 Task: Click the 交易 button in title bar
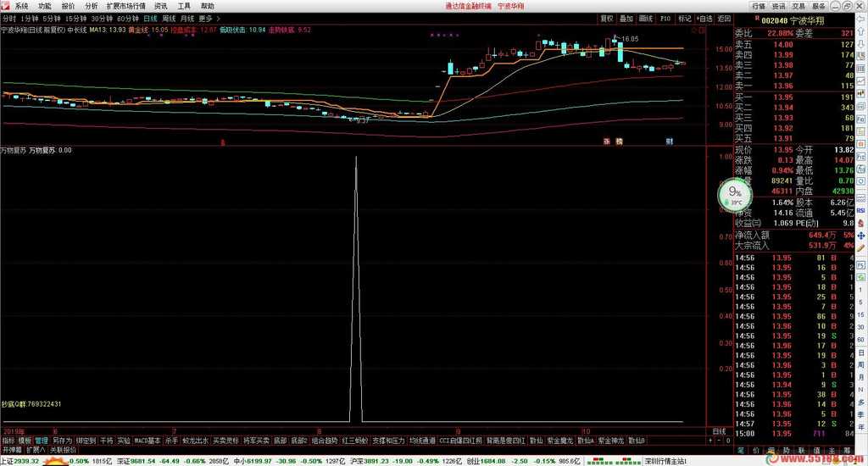point(798,6)
